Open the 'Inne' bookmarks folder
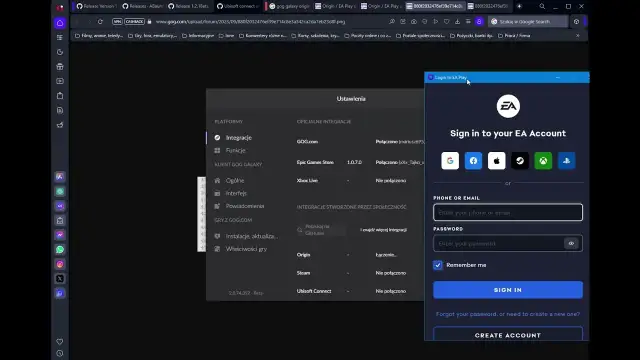The width and height of the screenshot is (640, 360). click(x=226, y=36)
